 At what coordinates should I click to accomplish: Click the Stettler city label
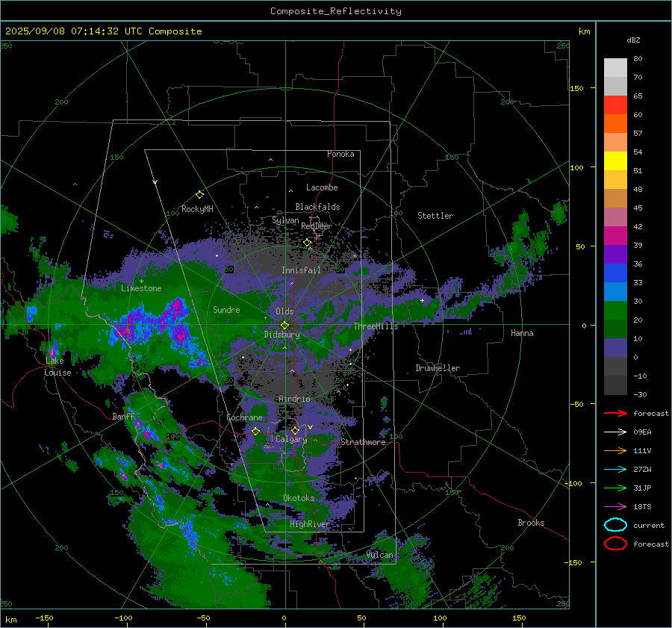435,216
